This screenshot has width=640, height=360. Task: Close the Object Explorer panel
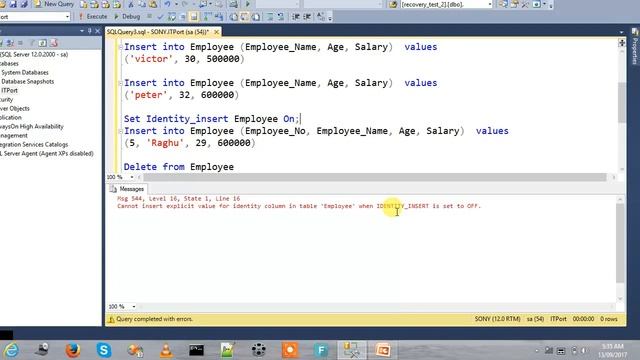(98, 31)
